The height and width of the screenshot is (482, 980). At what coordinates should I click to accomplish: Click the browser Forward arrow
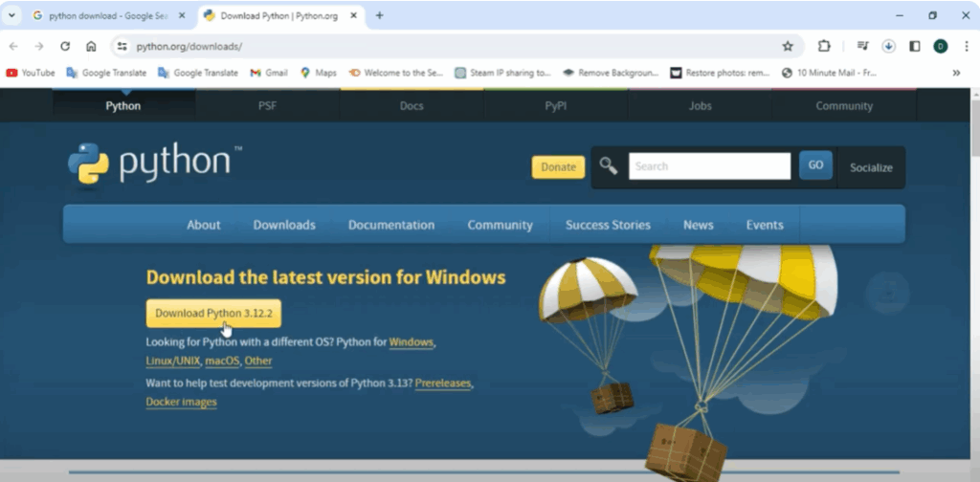coord(38,46)
